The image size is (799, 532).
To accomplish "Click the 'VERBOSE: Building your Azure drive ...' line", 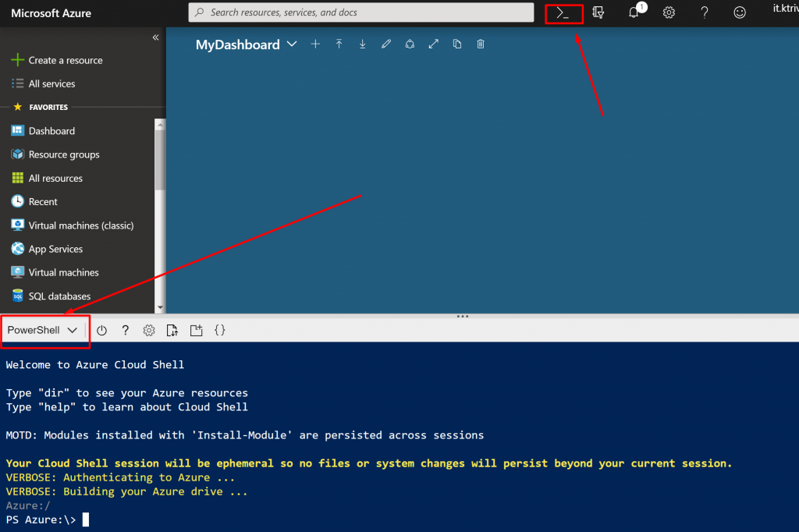I will pyautogui.click(x=126, y=491).
